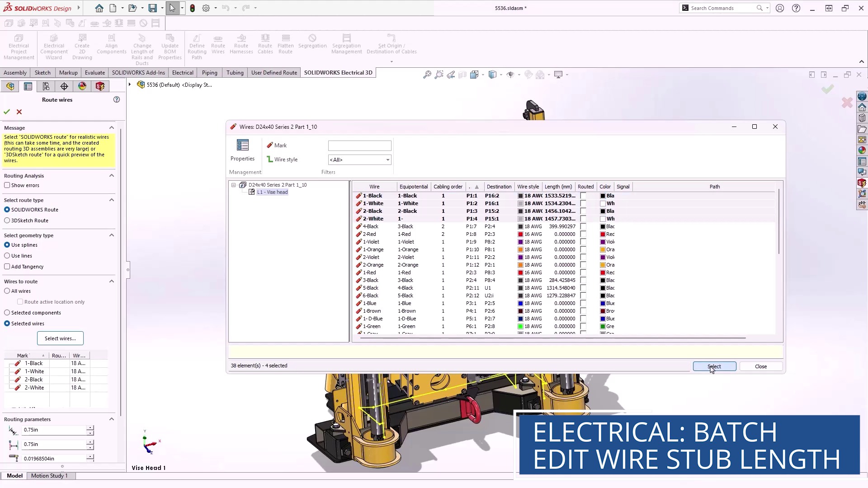Click the DisplayManager color ball icon
868x488 pixels.
tap(82, 86)
